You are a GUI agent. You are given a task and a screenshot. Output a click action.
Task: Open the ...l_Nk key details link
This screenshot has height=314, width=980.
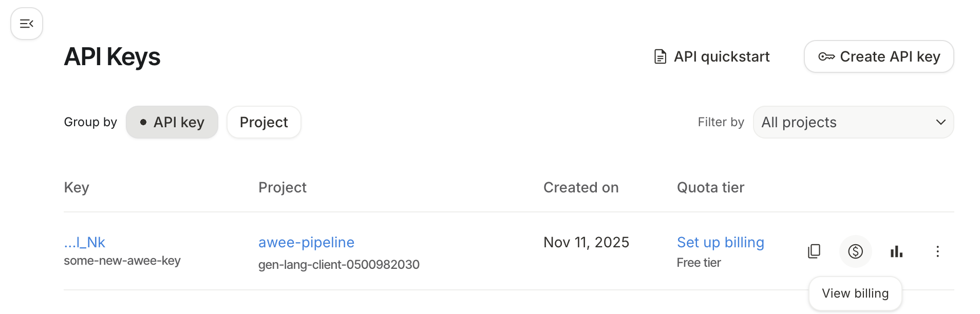(x=85, y=242)
